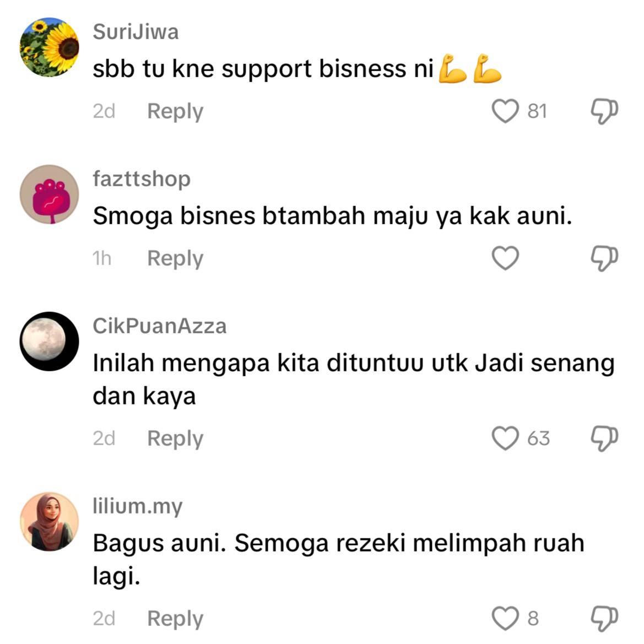Dislike SuriJiwa's comment

coord(604,111)
